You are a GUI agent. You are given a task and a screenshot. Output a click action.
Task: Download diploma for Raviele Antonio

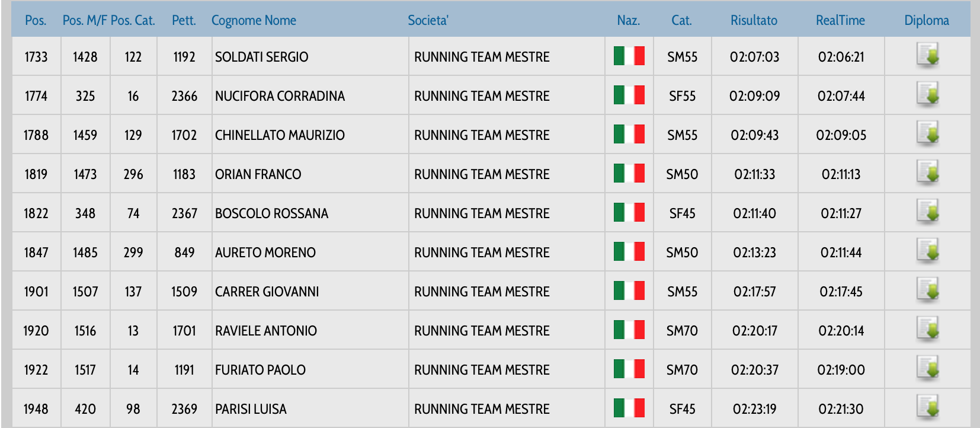point(927,330)
